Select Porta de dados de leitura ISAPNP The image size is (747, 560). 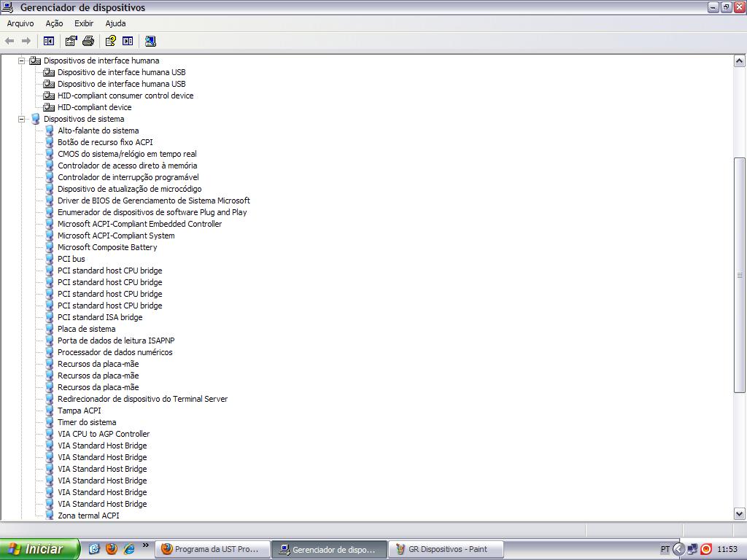tap(116, 341)
